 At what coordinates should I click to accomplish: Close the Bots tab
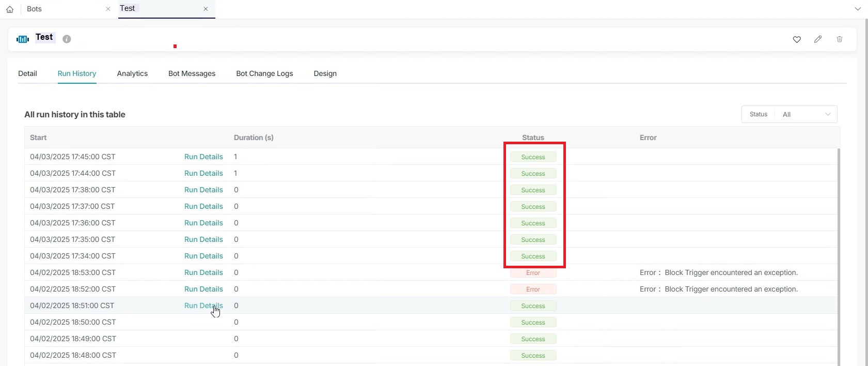[108, 9]
